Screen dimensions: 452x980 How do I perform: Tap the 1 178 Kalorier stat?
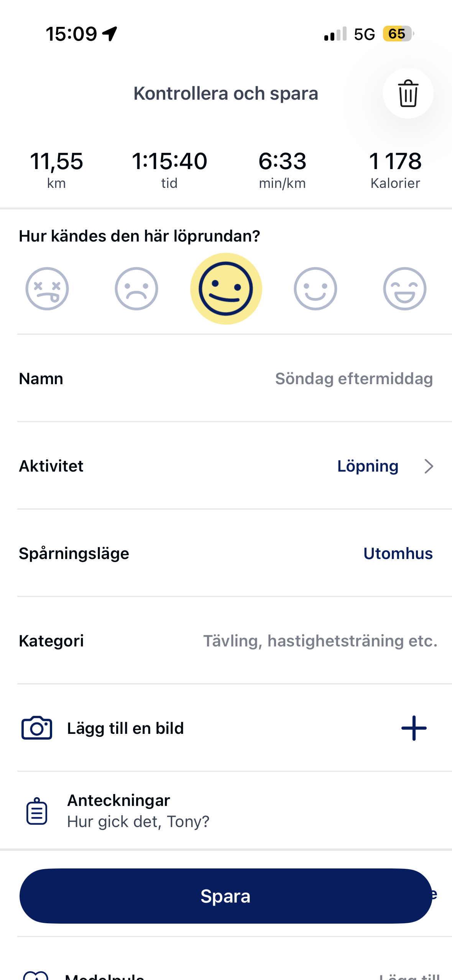395,169
